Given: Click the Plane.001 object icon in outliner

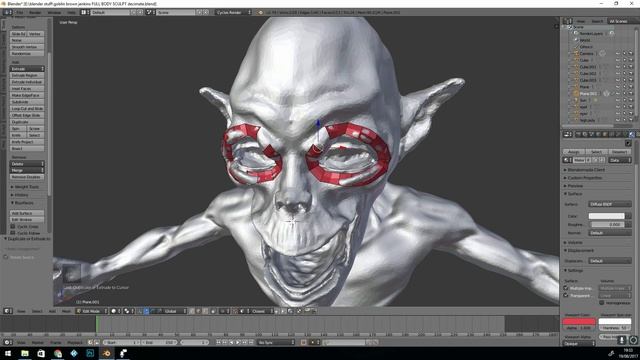Looking at the screenshot, I should (x=576, y=93).
